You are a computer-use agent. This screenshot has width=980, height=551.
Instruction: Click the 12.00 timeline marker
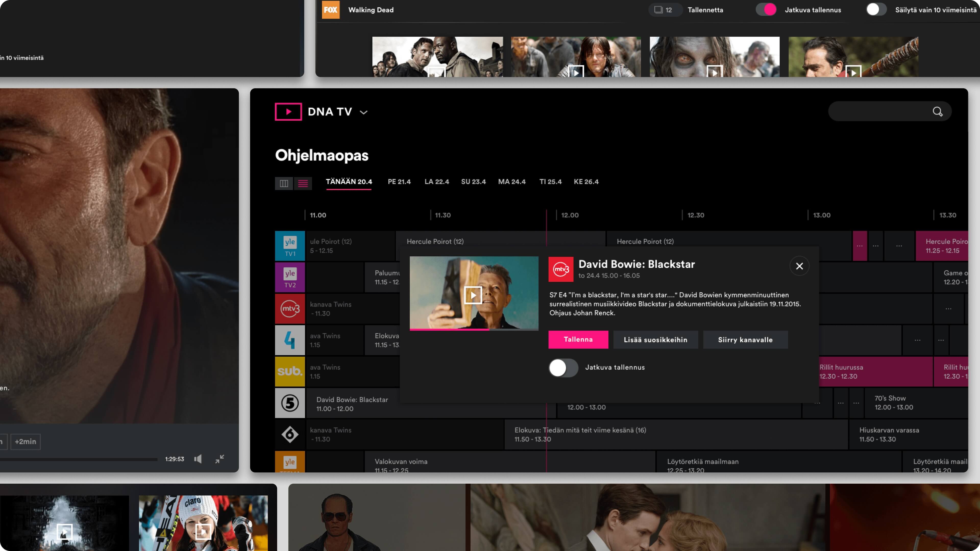click(x=570, y=215)
